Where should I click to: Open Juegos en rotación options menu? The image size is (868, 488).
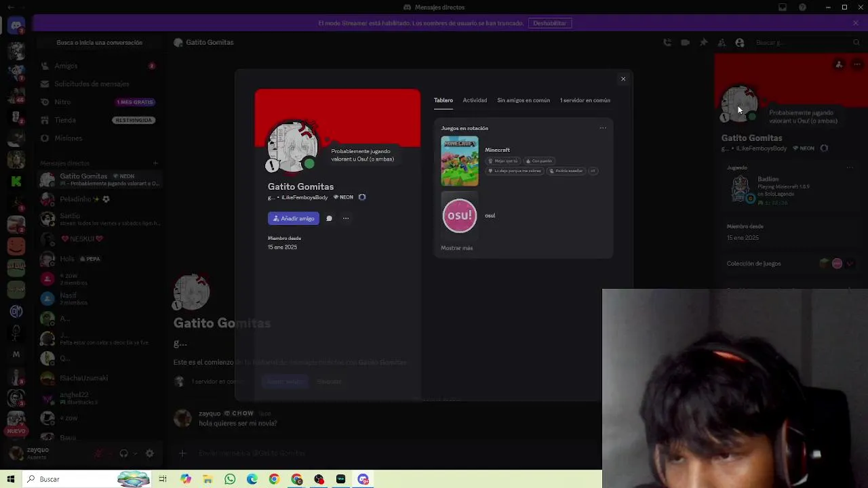point(603,127)
